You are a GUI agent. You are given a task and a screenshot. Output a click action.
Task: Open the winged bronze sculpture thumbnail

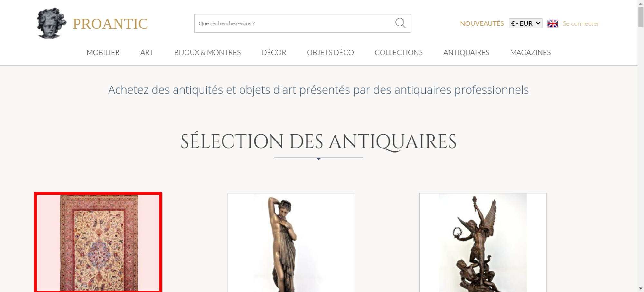pos(483,242)
